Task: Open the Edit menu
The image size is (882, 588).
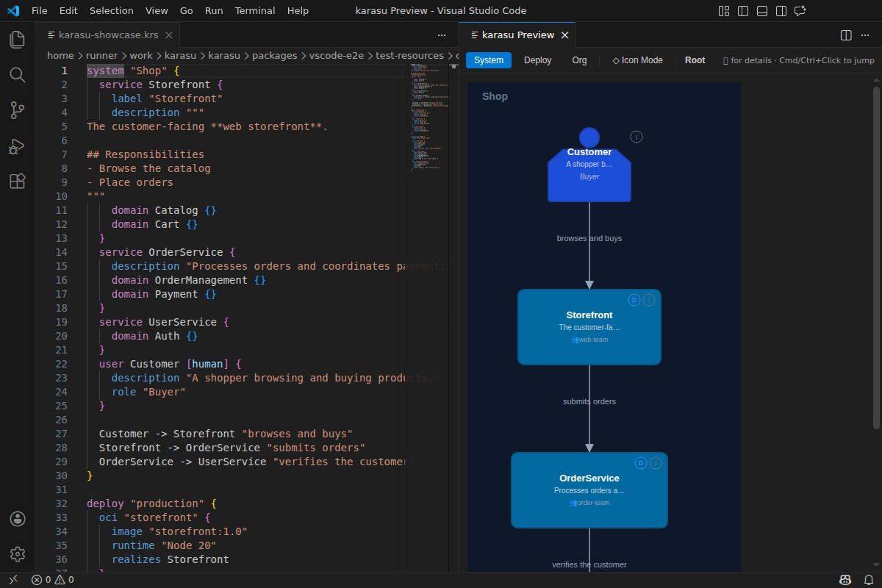Action: click(68, 11)
